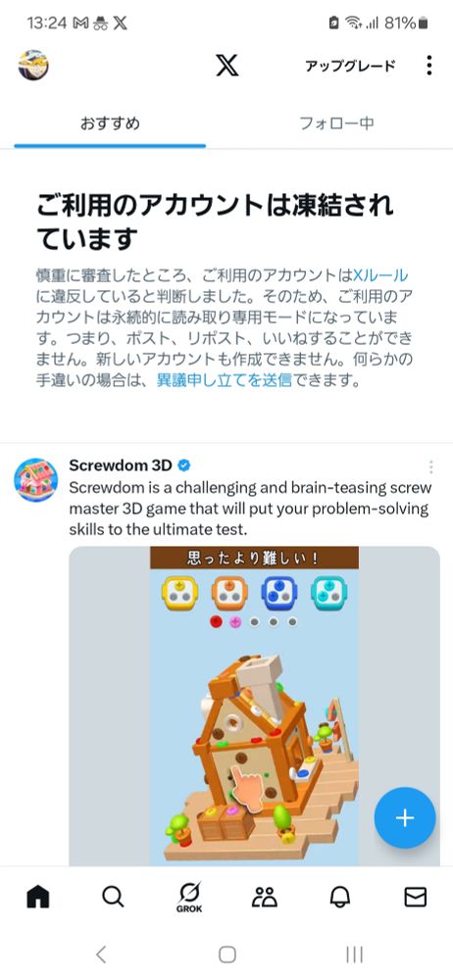Open Screwdom ad post options menu
The image size is (453, 980).
tap(430, 466)
